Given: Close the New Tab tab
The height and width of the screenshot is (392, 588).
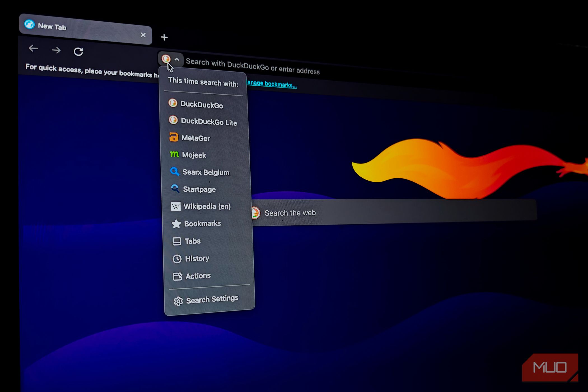Looking at the screenshot, I should coord(143,35).
